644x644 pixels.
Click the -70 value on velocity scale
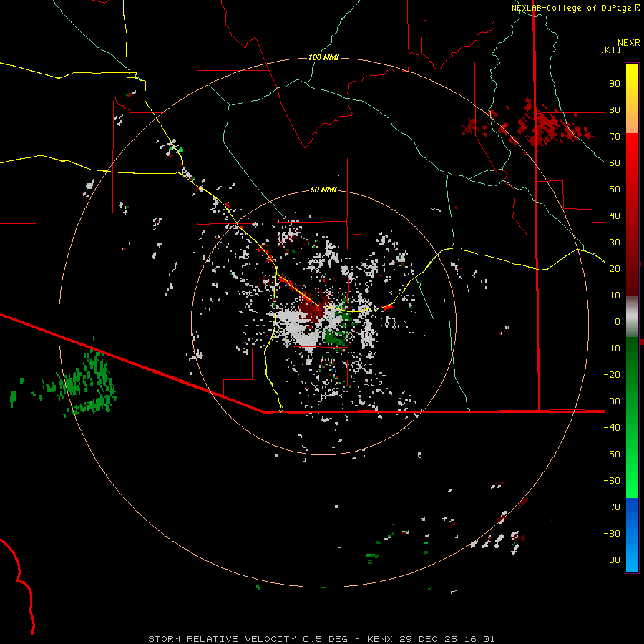pos(612,507)
